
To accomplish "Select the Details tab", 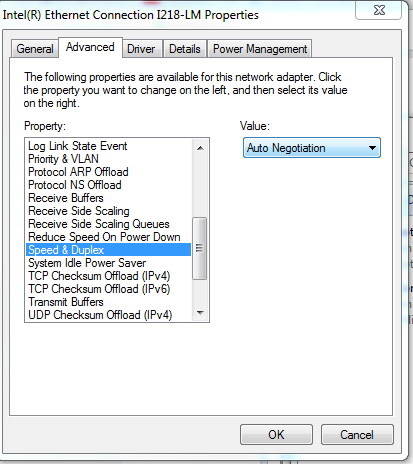I will pyautogui.click(x=185, y=49).
